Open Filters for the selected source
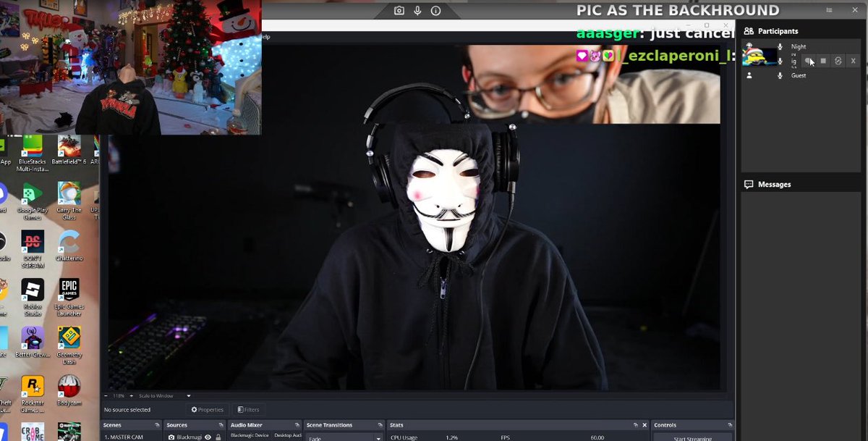Viewport: 868px width, 441px height. [248, 409]
